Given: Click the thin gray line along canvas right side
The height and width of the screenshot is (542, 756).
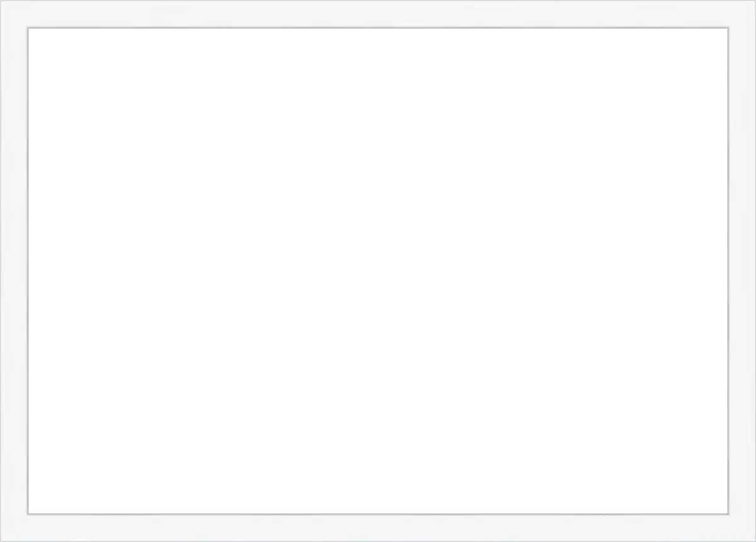Looking at the screenshot, I should coord(728,271).
